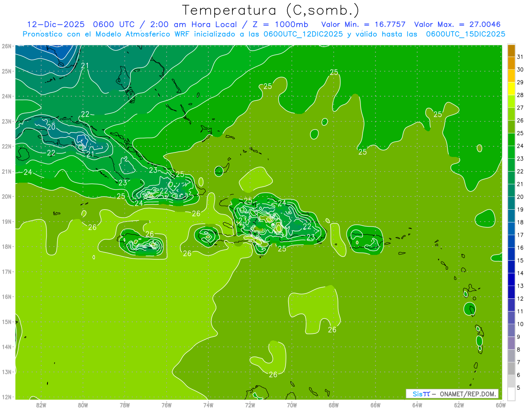Select the orange legend swatch between 30 and 31
The image size is (532, 411).
pyautogui.click(x=511, y=63)
